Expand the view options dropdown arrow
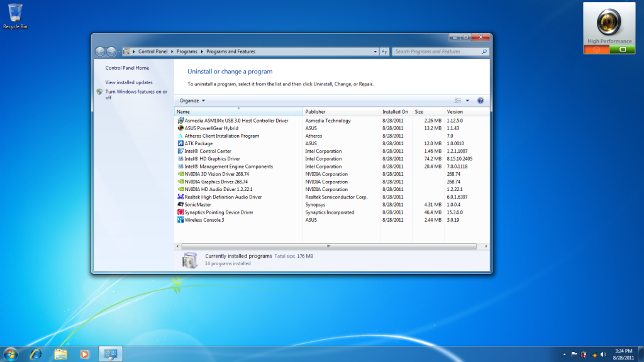The image size is (644, 362). [x=467, y=101]
